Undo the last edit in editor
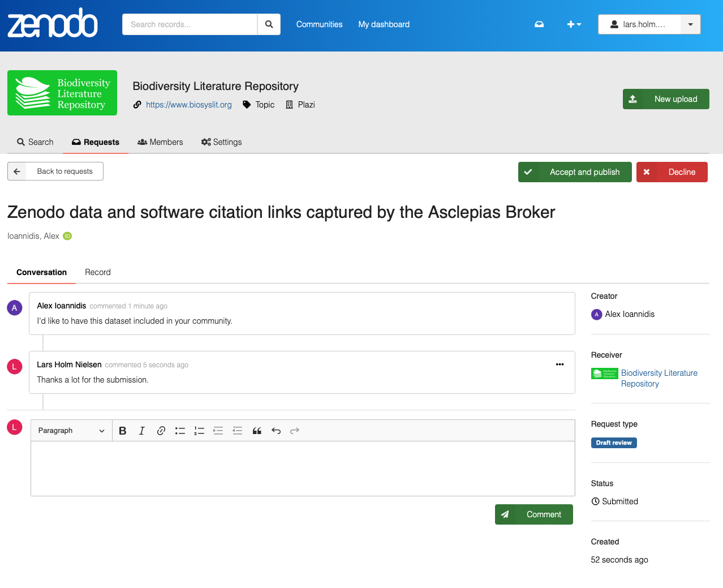Viewport: 723px width, 588px height. (x=276, y=431)
